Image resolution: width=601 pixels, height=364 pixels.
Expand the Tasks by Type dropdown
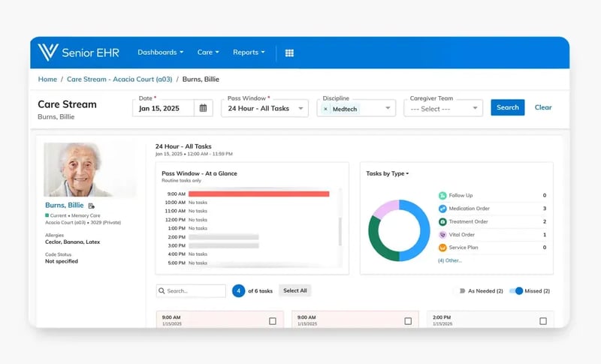[x=388, y=173]
